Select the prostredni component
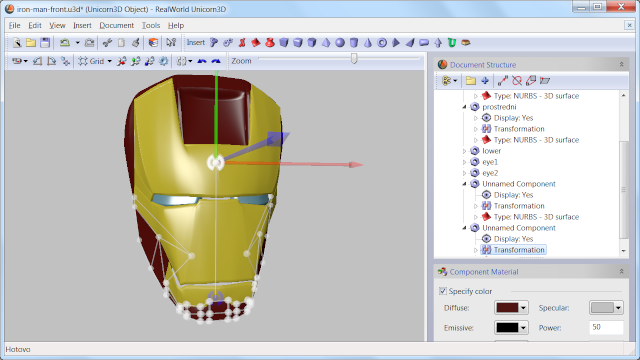 (499, 107)
